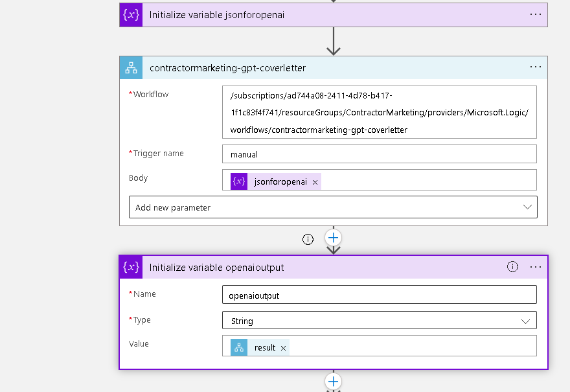Image resolution: width=570 pixels, height=392 pixels.
Task: Select the result token text
Action: tap(265, 348)
